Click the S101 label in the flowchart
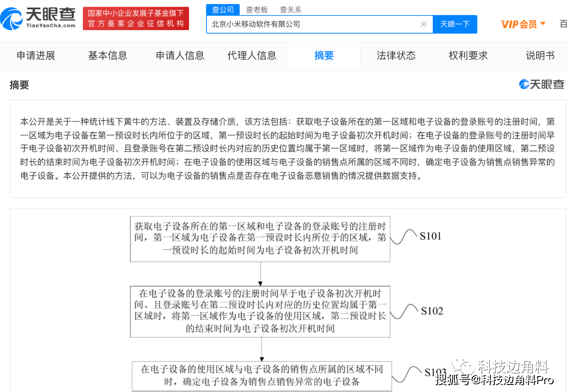 coord(431,236)
